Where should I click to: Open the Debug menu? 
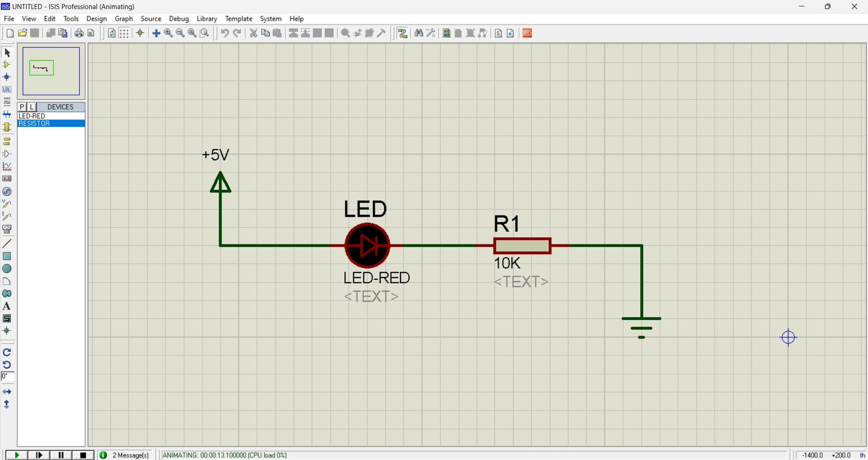pyautogui.click(x=179, y=19)
